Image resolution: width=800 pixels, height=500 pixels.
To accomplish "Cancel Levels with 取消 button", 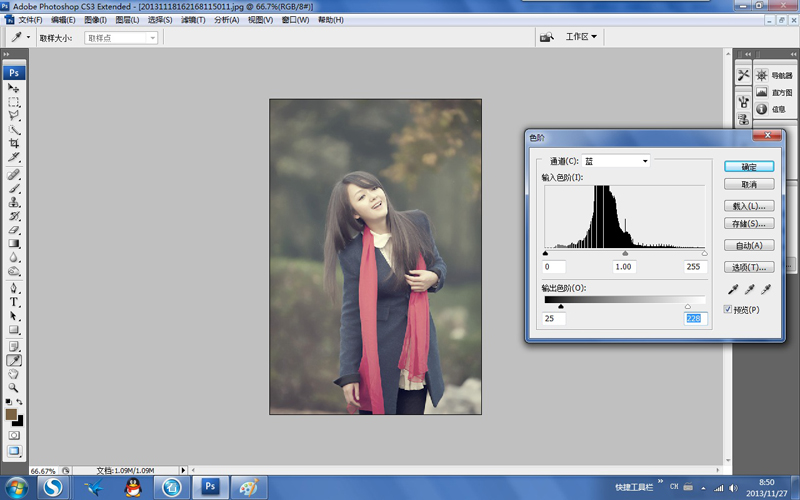I will [x=749, y=184].
